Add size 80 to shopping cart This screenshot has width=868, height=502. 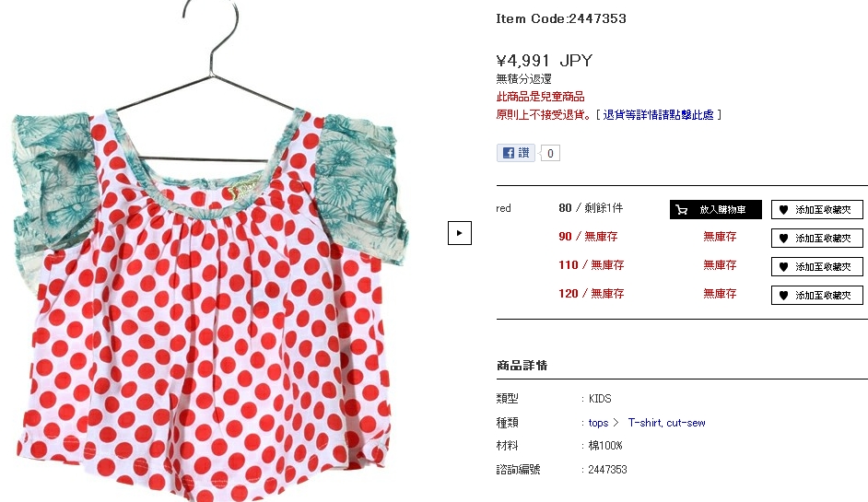coord(715,210)
